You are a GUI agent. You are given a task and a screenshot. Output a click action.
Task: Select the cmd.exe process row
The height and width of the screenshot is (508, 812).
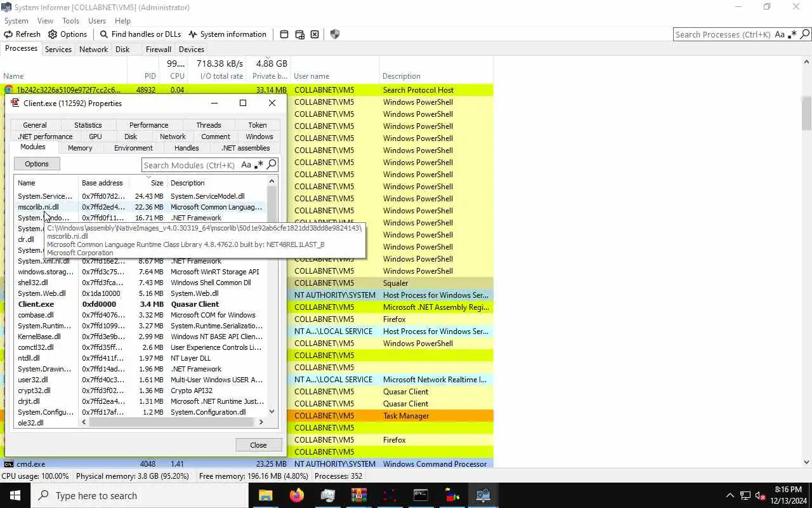click(x=247, y=464)
